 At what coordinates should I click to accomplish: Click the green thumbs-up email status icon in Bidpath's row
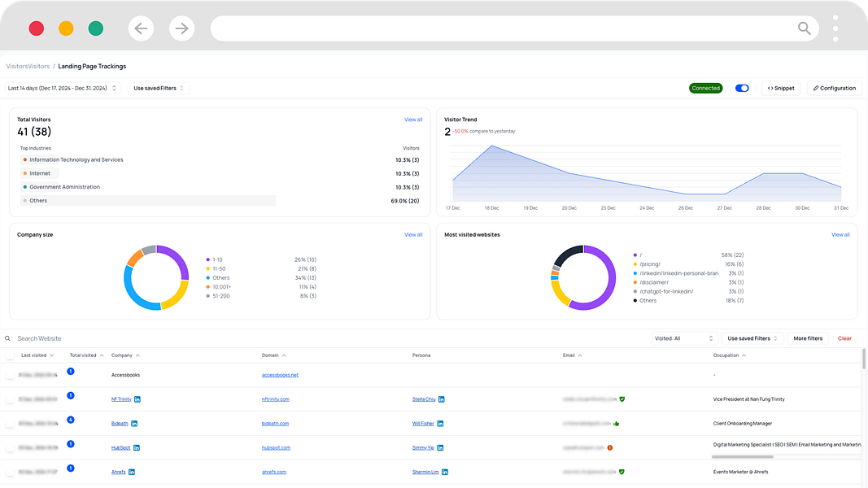pyautogui.click(x=617, y=423)
